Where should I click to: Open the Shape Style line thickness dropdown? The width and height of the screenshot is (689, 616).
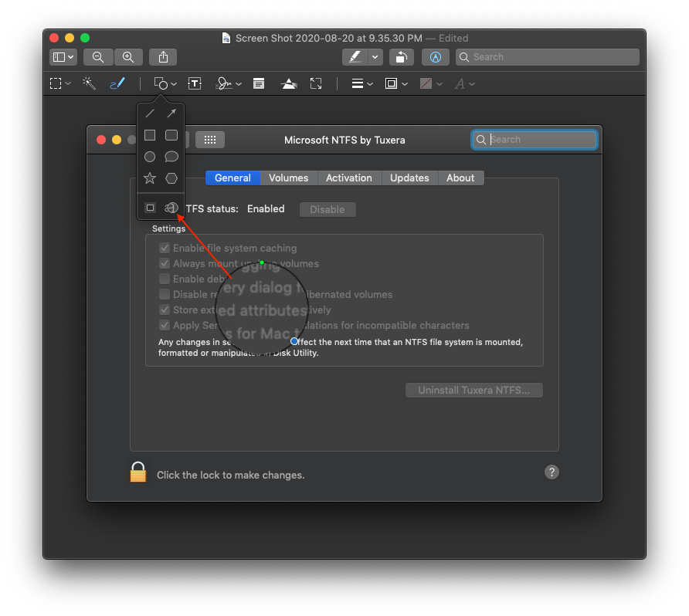pos(361,83)
